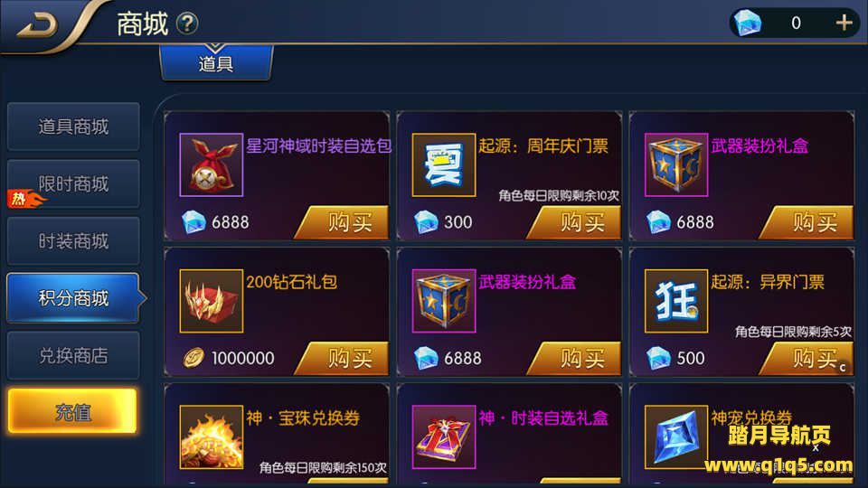Click the back arrow icon

point(38,25)
